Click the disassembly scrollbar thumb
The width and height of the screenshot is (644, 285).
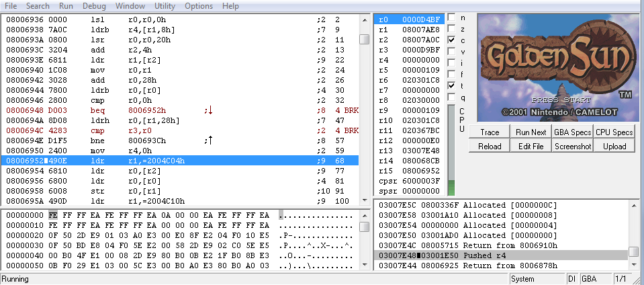364,39
